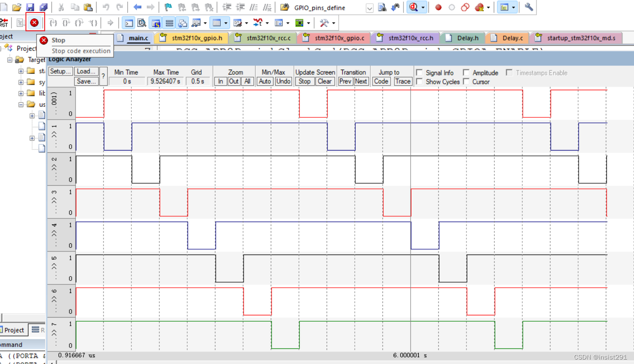The height and width of the screenshot is (364, 634).
Task: Click the Setup... button in Logic Analyzer
Action: [60, 71]
